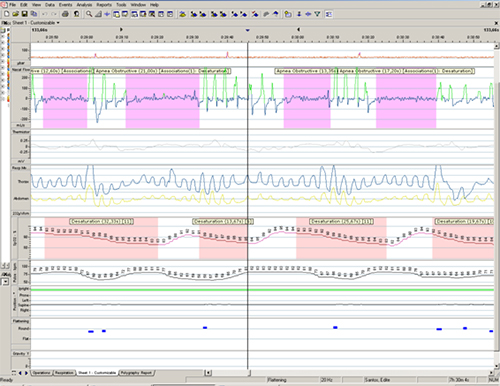The height and width of the screenshot is (386, 500).
Task: Click the blue funnel filter icon
Action: pos(317,14)
